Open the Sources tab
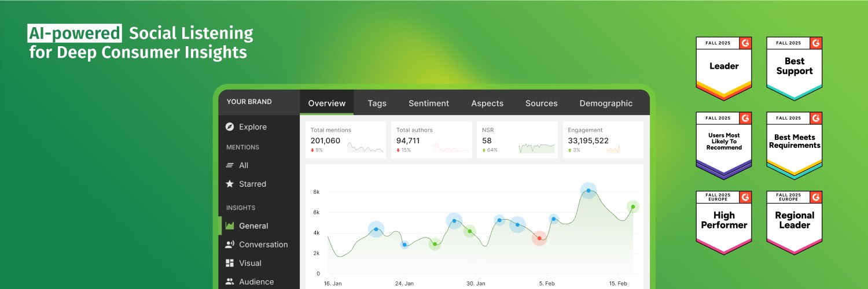This screenshot has height=289, width=868. 542,103
